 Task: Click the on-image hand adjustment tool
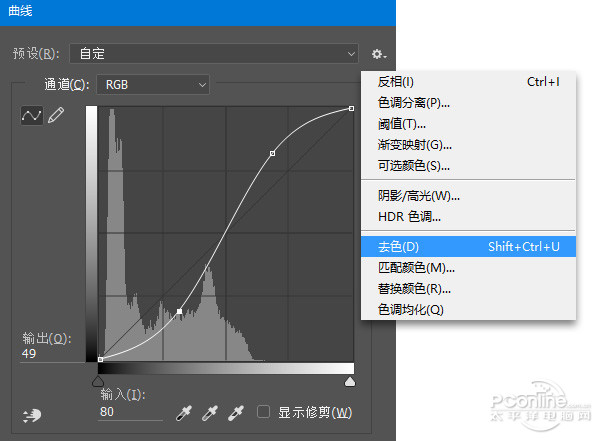click(x=32, y=415)
